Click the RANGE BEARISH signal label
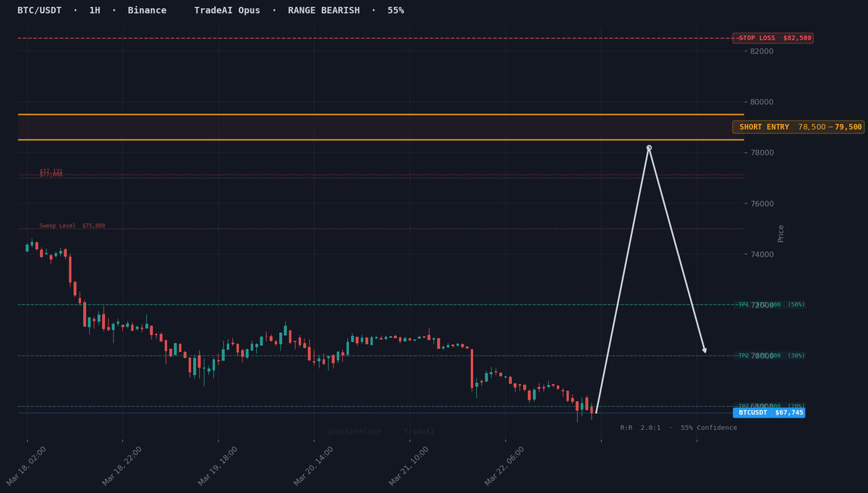This screenshot has height=493, width=868. click(323, 10)
